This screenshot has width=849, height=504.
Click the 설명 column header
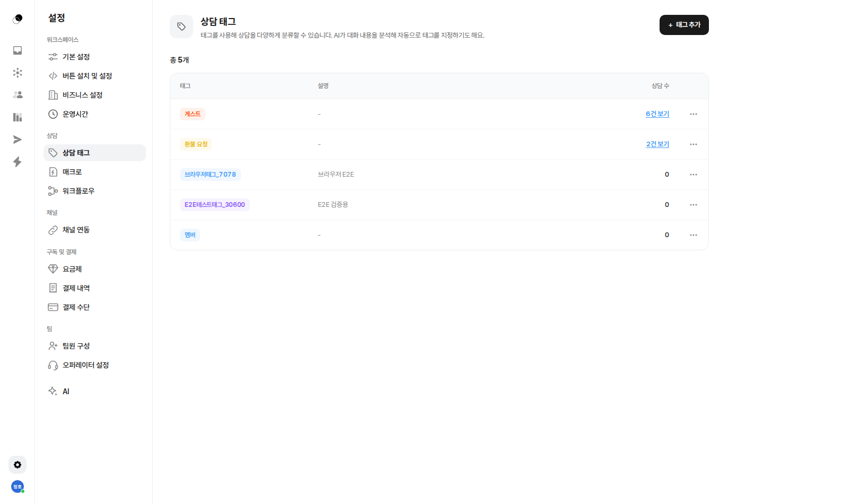(x=323, y=86)
